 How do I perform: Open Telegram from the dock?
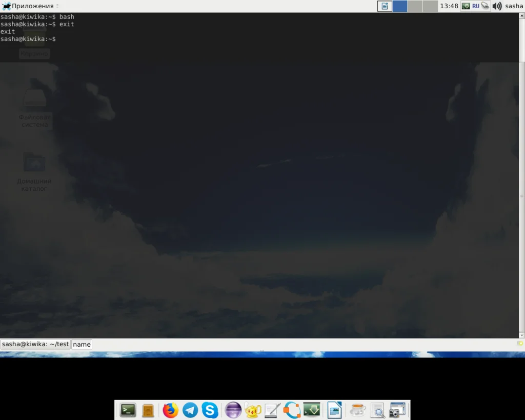click(x=190, y=410)
